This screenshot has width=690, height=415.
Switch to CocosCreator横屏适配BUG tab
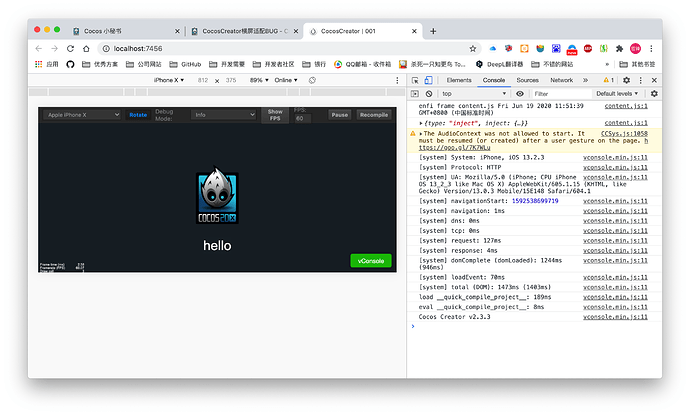tap(243, 31)
